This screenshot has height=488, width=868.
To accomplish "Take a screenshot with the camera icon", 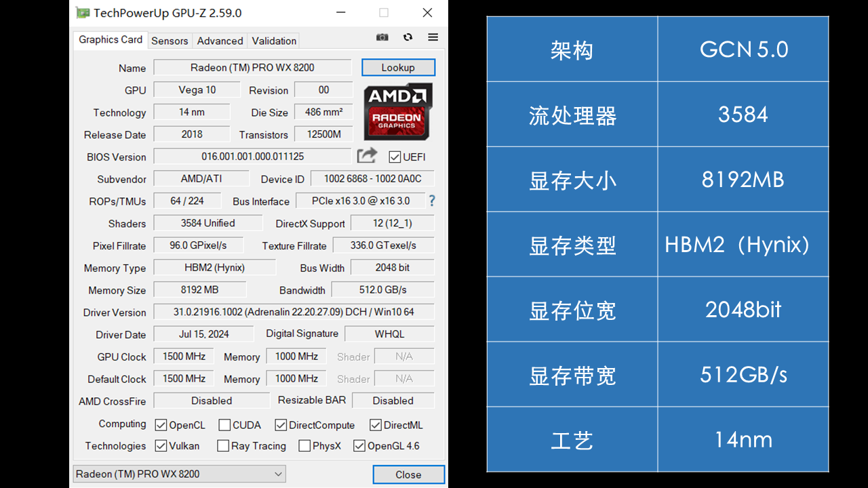I will coord(382,37).
